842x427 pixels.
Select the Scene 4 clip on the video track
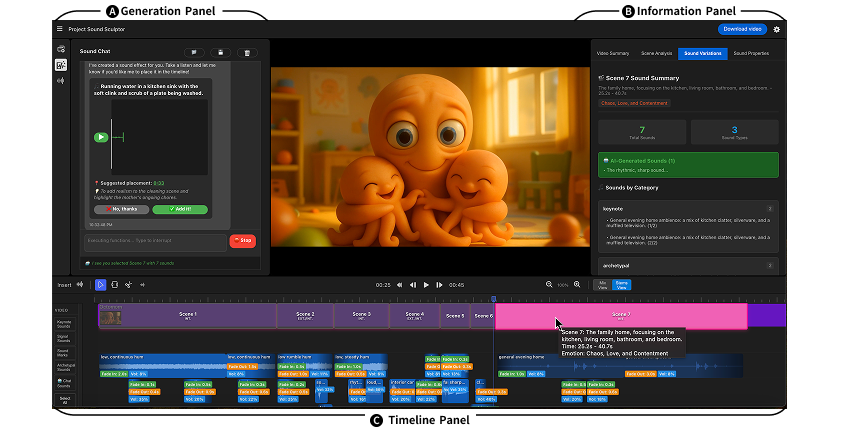click(x=415, y=316)
